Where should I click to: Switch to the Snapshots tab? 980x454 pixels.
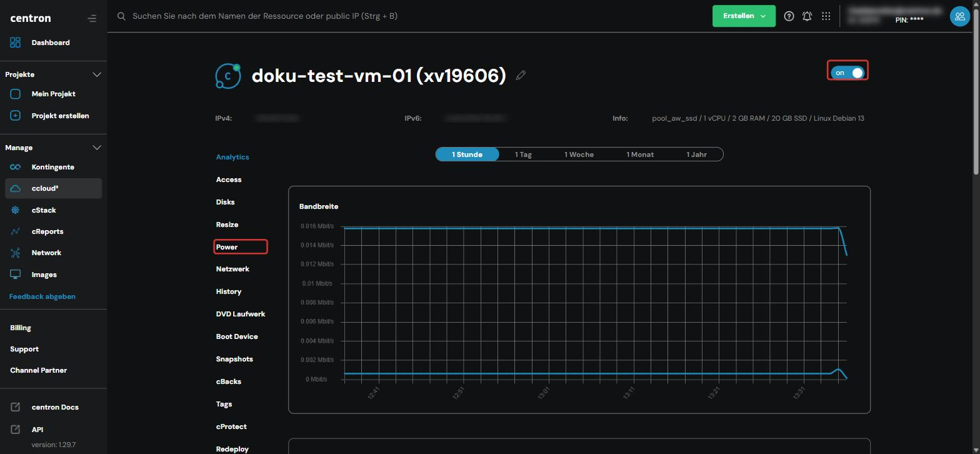(234, 359)
